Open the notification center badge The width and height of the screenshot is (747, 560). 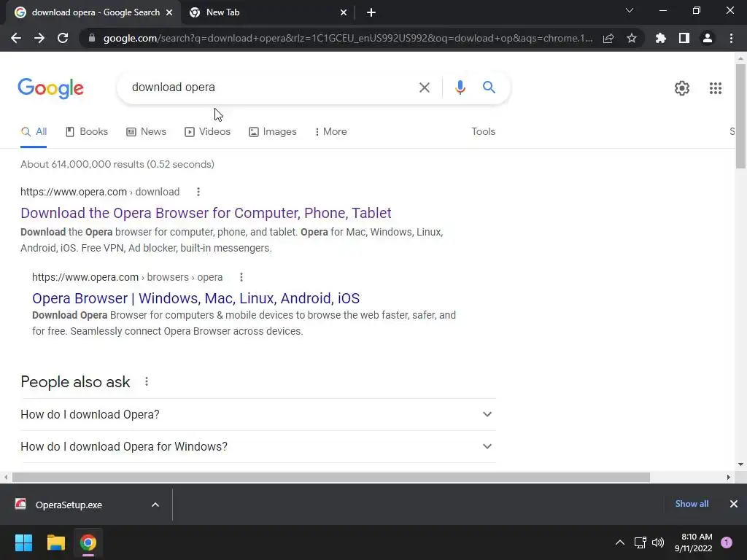[727, 542]
